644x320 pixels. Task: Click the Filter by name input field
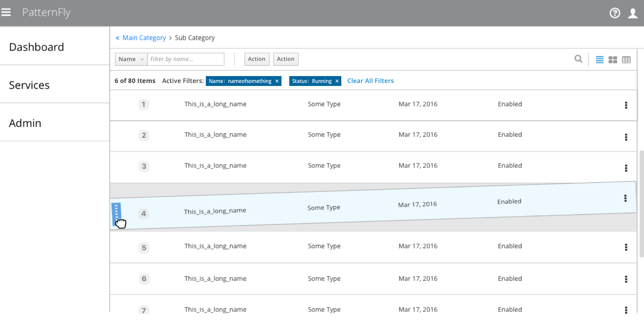(186, 59)
